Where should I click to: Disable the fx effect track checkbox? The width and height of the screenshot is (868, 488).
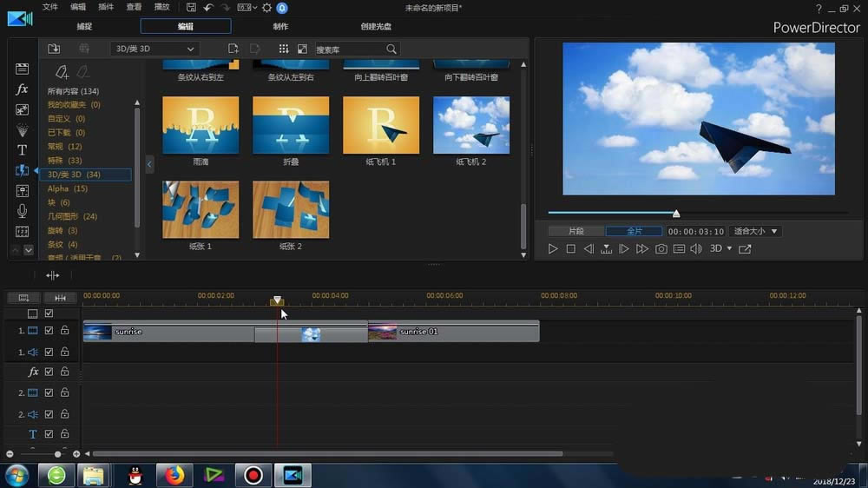point(49,372)
